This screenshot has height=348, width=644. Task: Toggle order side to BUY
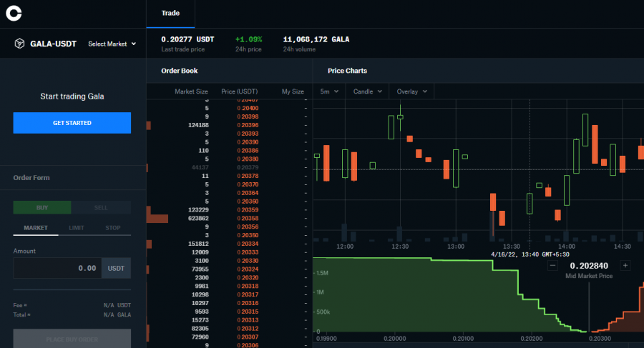coord(42,208)
